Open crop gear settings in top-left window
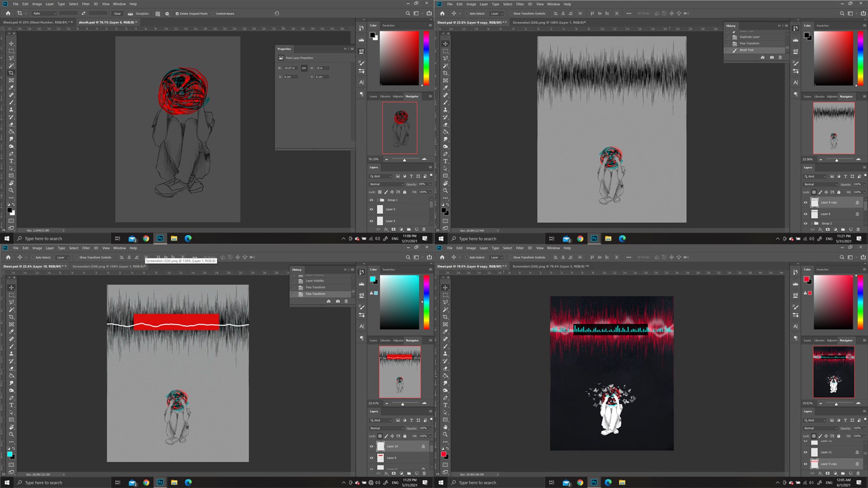 pyautogui.click(x=167, y=13)
